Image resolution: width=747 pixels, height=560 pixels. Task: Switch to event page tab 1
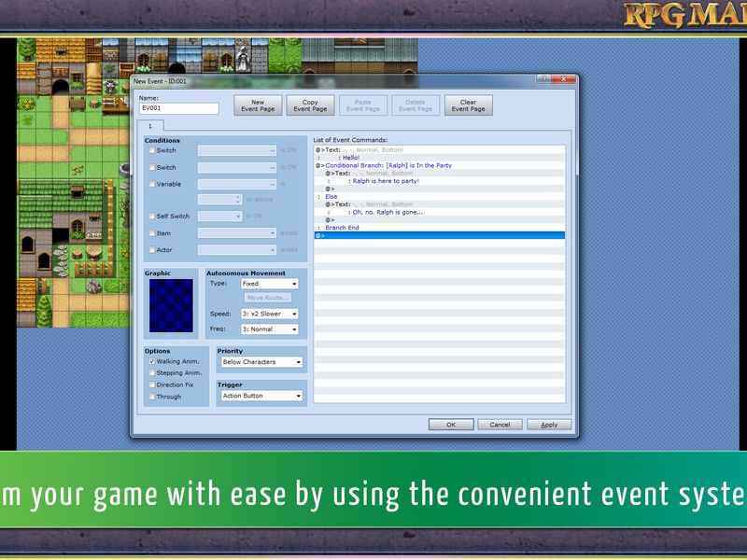(150, 126)
